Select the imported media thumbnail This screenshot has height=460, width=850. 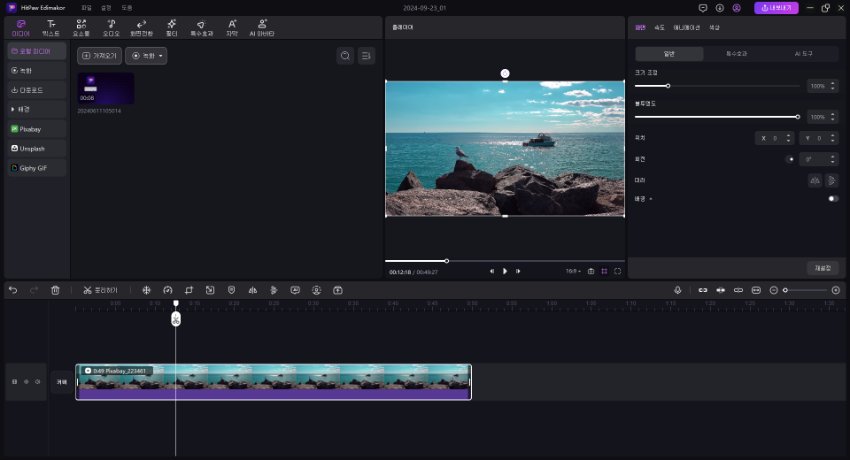click(105, 88)
